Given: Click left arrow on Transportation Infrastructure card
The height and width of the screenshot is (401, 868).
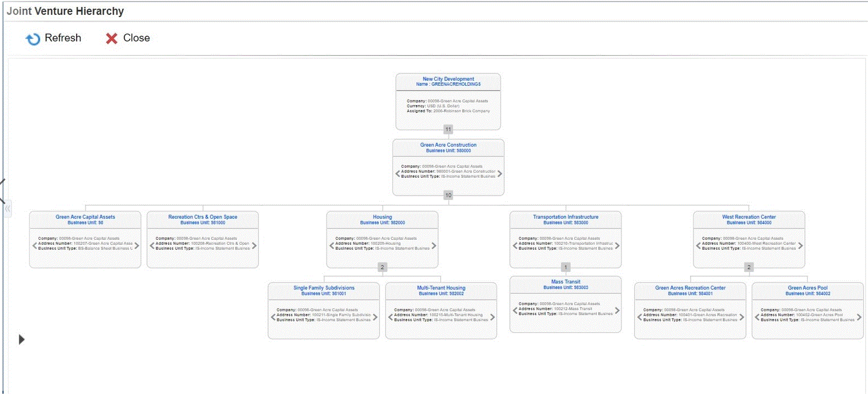Looking at the screenshot, I should click(x=515, y=246).
